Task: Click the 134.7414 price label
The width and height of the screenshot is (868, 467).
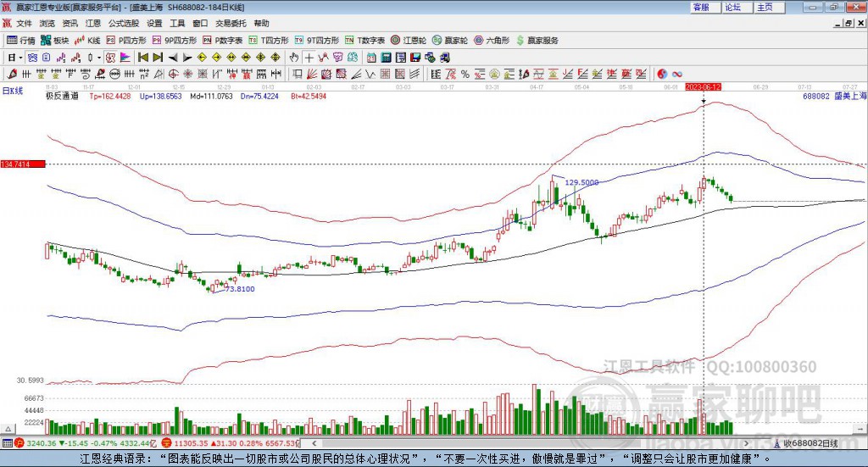Action: point(22,164)
